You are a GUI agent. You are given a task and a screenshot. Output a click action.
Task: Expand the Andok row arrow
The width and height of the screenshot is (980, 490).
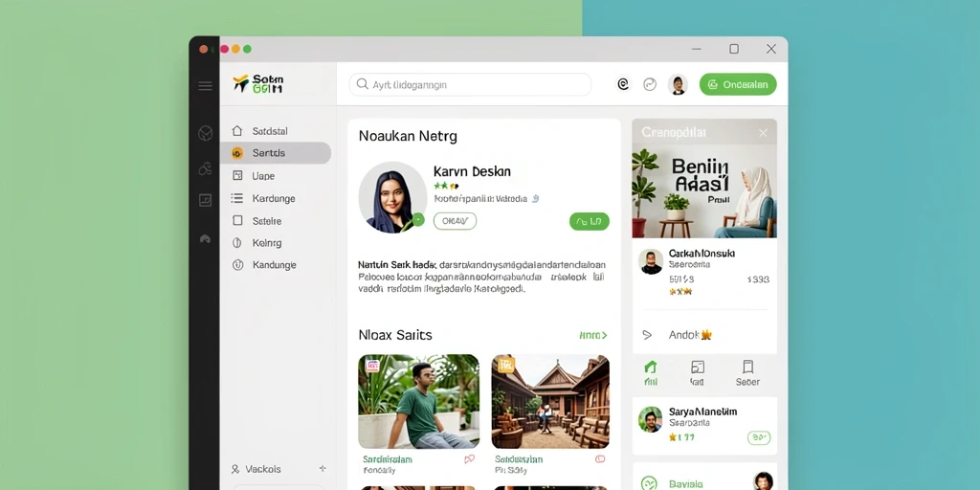point(648,335)
